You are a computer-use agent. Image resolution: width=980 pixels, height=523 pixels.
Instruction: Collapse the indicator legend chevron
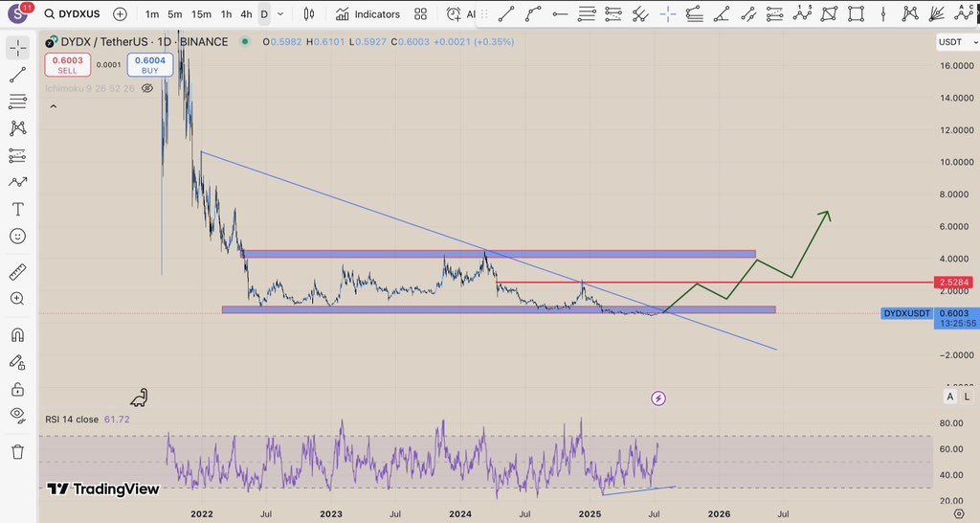[52, 107]
